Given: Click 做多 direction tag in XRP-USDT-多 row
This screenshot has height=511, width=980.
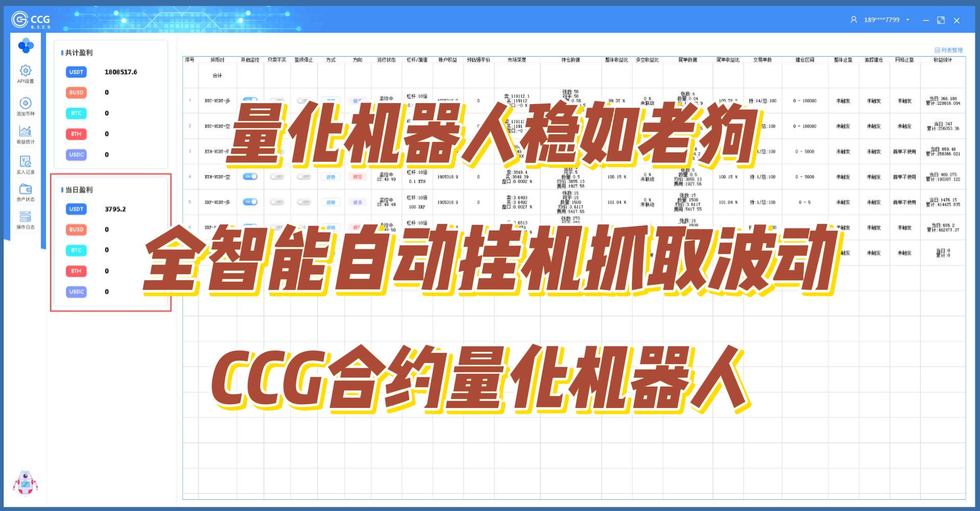Looking at the screenshot, I should point(357,202).
